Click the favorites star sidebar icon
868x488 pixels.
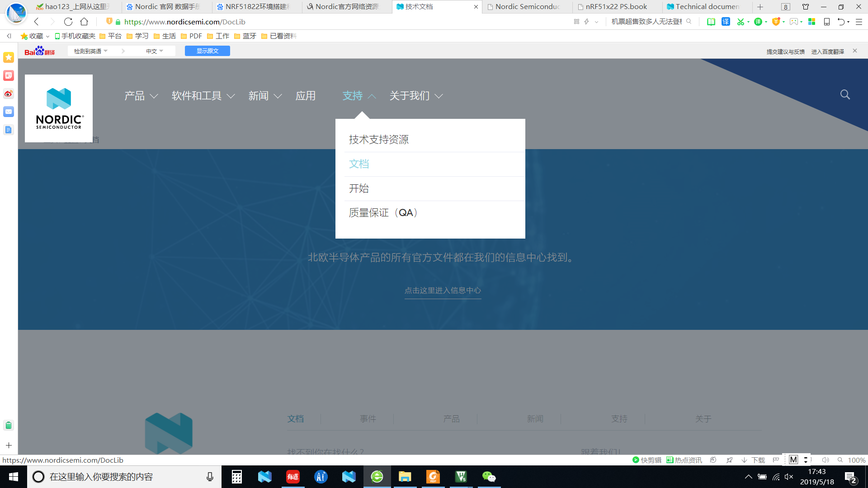point(9,57)
